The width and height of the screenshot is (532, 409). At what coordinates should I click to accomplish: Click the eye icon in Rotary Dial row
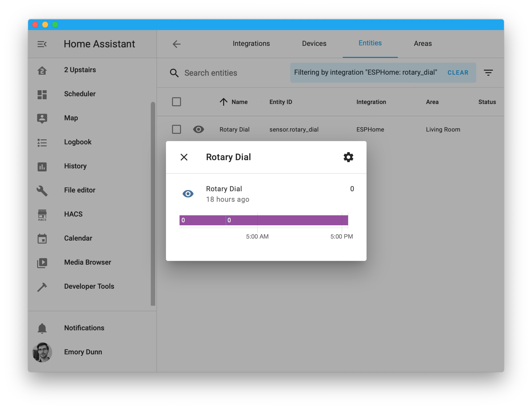point(198,129)
